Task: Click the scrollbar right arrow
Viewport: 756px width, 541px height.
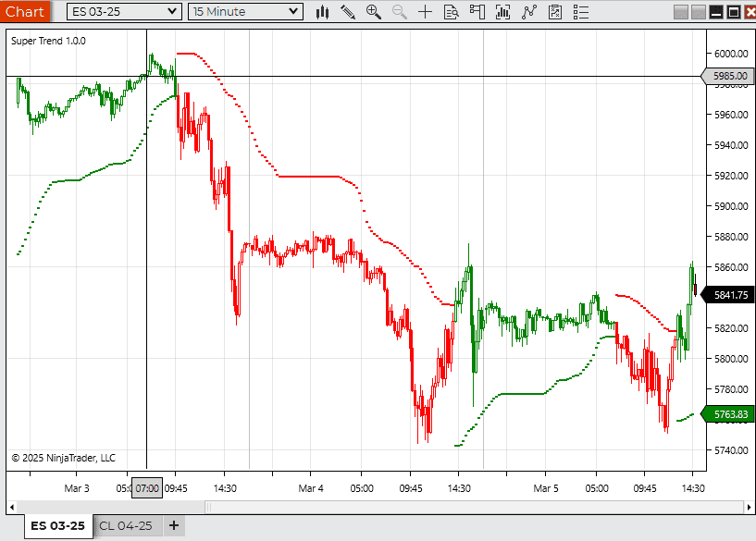Action: point(749,507)
